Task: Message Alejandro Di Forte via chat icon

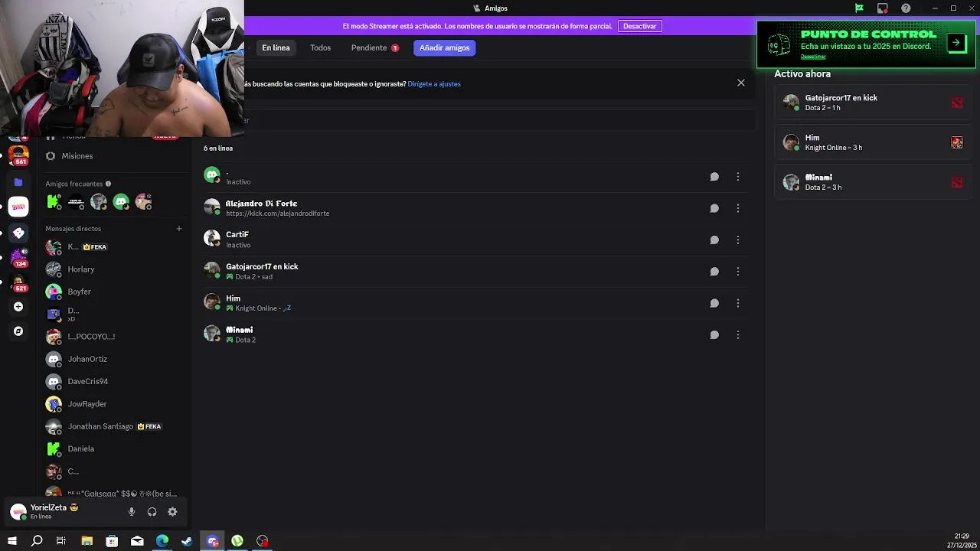Action: point(714,208)
